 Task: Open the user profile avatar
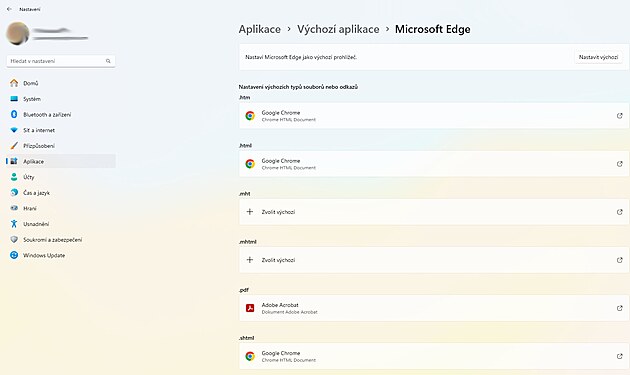click(17, 33)
